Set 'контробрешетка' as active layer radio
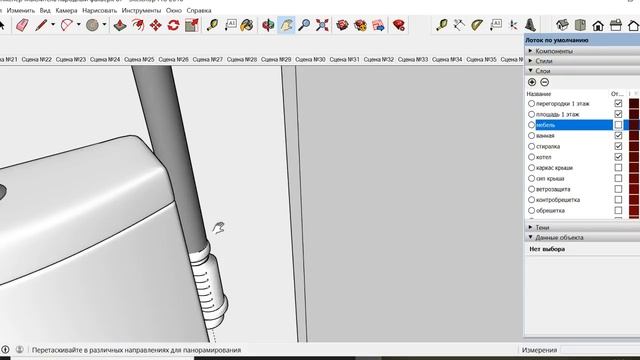 click(531, 200)
